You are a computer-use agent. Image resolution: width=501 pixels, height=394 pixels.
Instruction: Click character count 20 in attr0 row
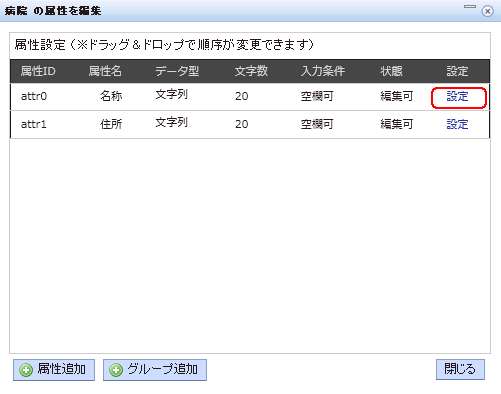click(x=242, y=96)
